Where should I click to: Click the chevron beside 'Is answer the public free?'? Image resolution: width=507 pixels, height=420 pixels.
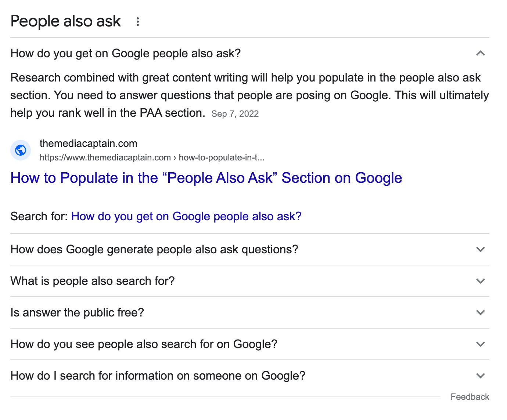(x=480, y=313)
